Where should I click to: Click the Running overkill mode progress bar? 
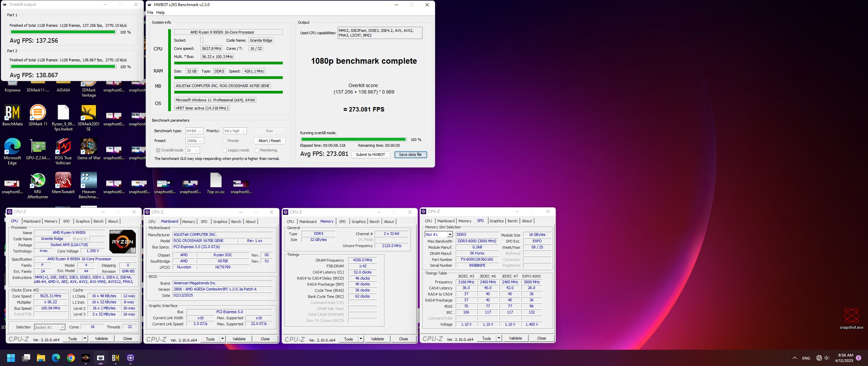click(x=354, y=139)
